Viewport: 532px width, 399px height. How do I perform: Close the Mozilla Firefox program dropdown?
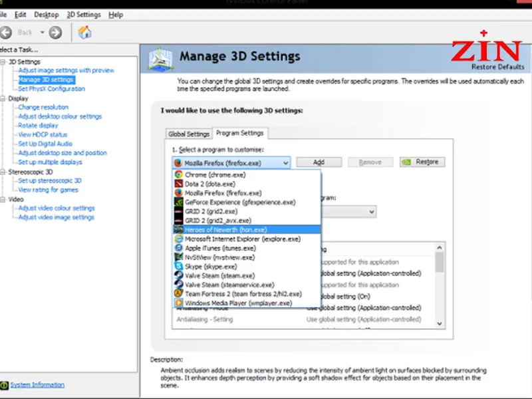285,162
